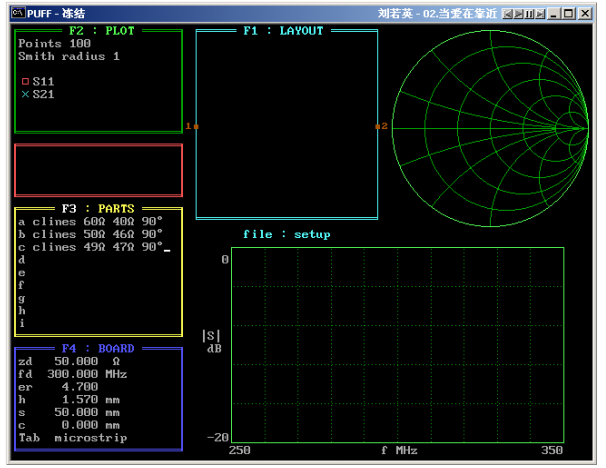Image resolution: width=606 pixels, height=468 pixels.
Task: Click inside the rectangular plot grid
Action: click(x=398, y=345)
